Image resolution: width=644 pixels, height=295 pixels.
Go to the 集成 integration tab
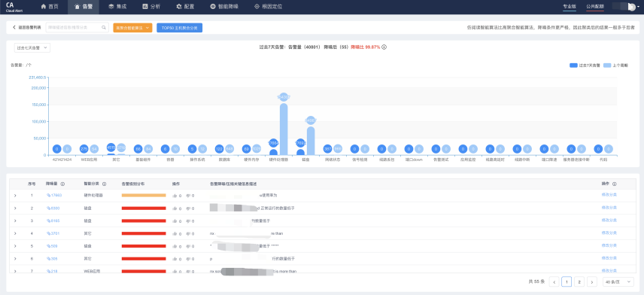[x=117, y=7]
